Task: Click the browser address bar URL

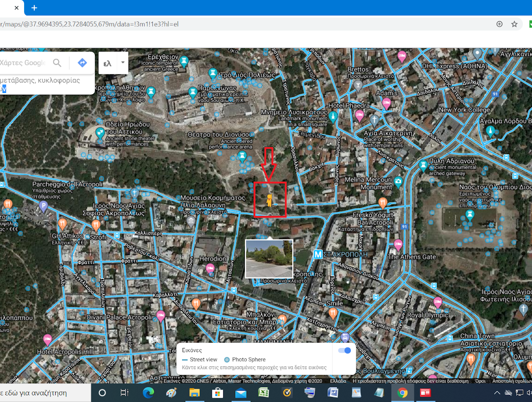Action: pos(89,24)
